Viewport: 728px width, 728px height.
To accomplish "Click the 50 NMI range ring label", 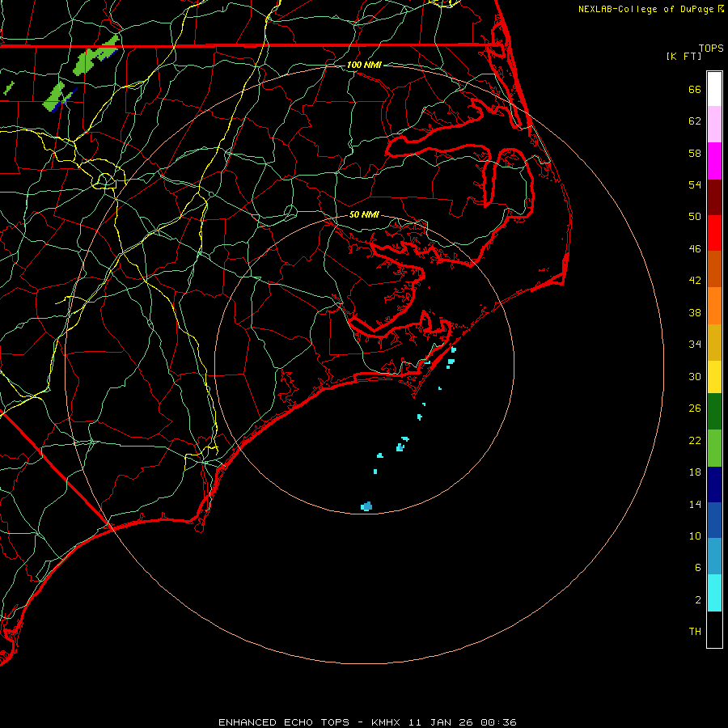I will coord(364,215).
